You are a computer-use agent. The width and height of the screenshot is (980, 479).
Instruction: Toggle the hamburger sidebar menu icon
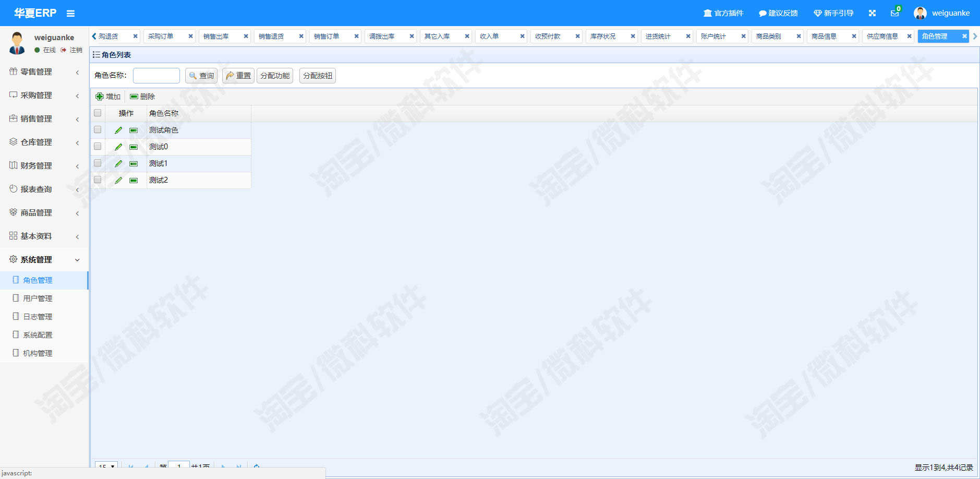point(70,14)
